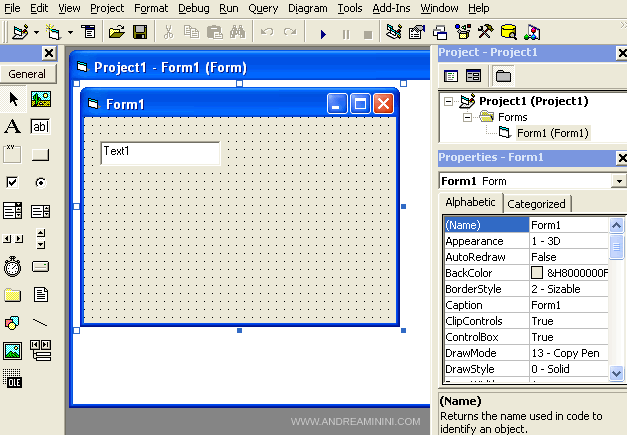This screenshot has width=627, height=435.
Task: Select the PictureBox control in the toolbox
Action: point(40,99)
